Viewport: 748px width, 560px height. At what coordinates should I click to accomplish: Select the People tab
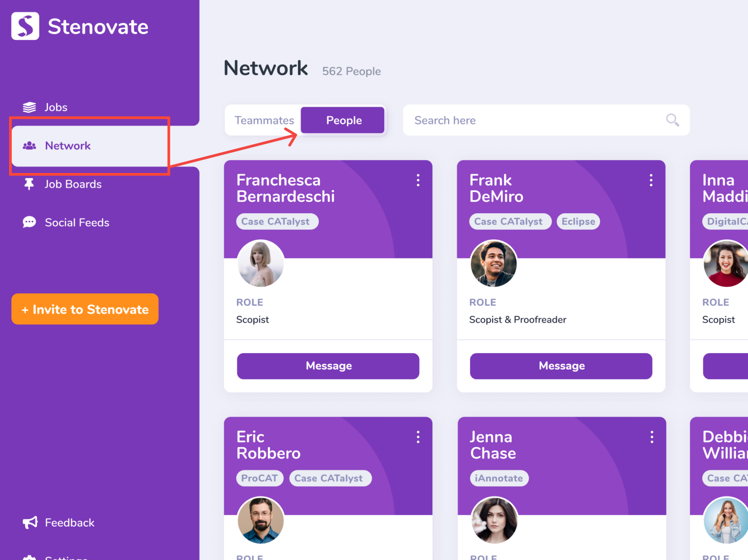344,120
